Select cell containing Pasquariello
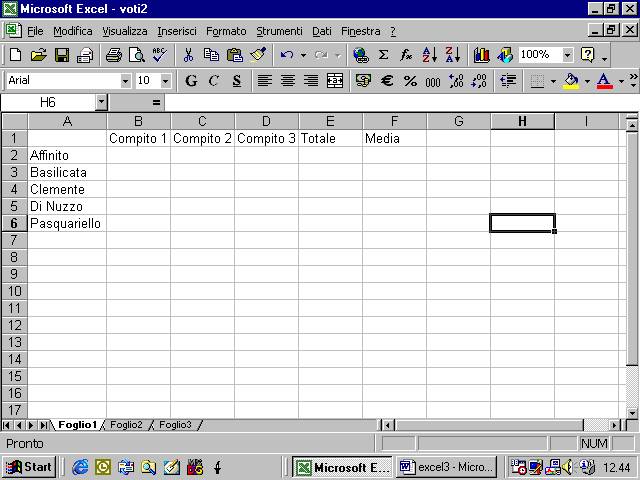This screenshot has width=640, height=480. click(x=67, y=223)
